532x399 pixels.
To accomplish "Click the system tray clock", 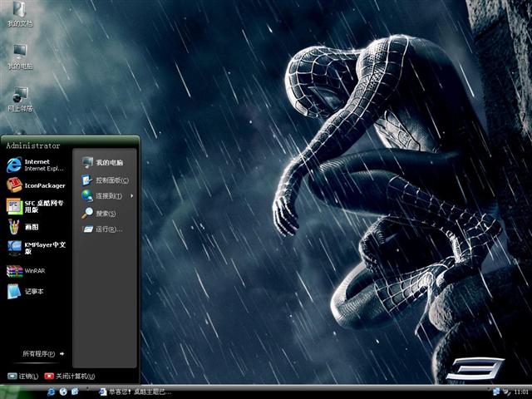I will pos(521,391).
